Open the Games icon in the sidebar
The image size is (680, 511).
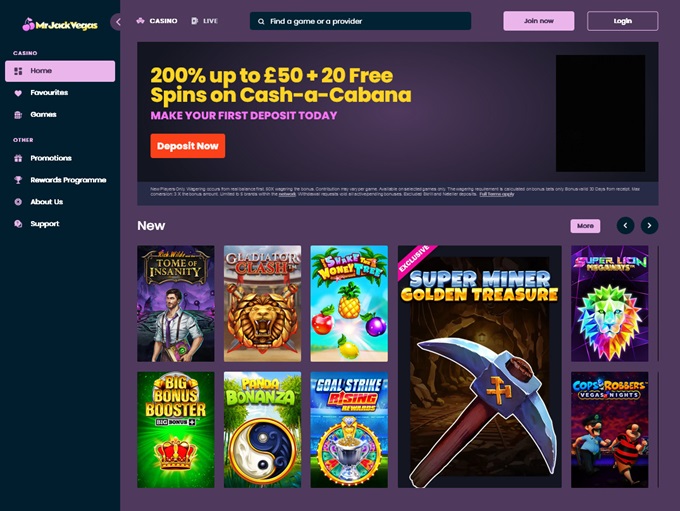tap(18, 115)
